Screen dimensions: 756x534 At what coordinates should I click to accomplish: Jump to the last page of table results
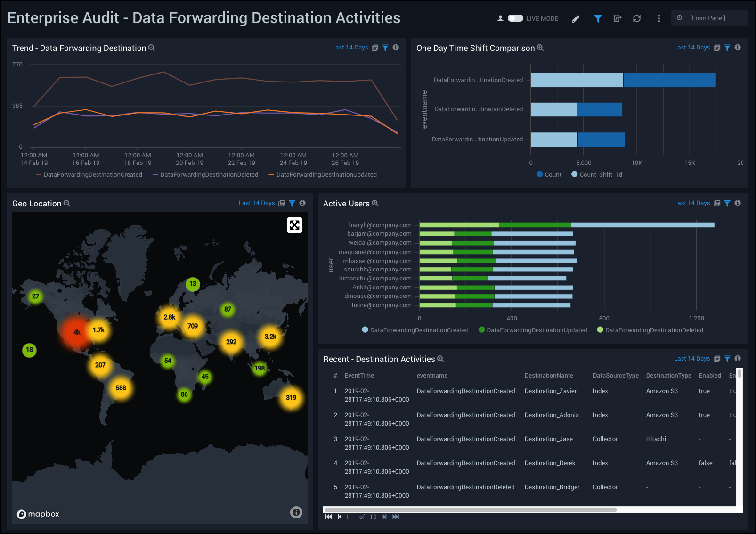pos(396,517)
